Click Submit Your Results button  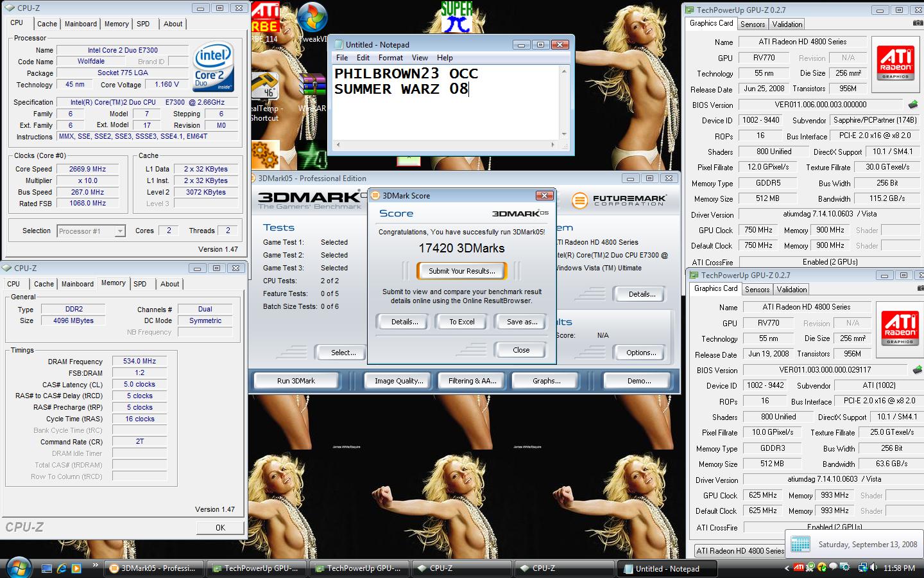point(462,271)
